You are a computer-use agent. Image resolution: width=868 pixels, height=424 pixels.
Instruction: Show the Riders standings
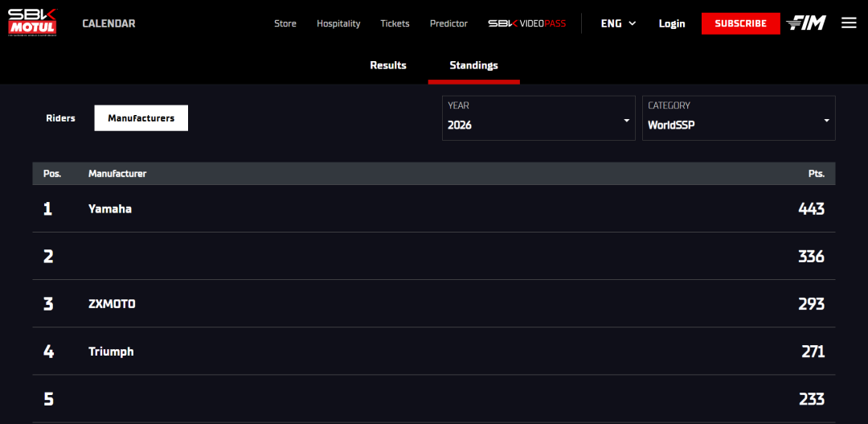point(60,118)
